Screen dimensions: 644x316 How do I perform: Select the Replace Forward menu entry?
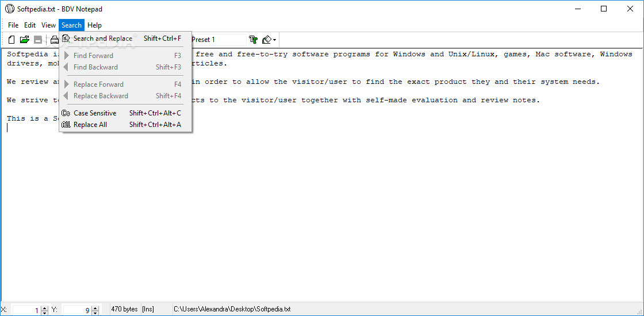tap(125, 84)
